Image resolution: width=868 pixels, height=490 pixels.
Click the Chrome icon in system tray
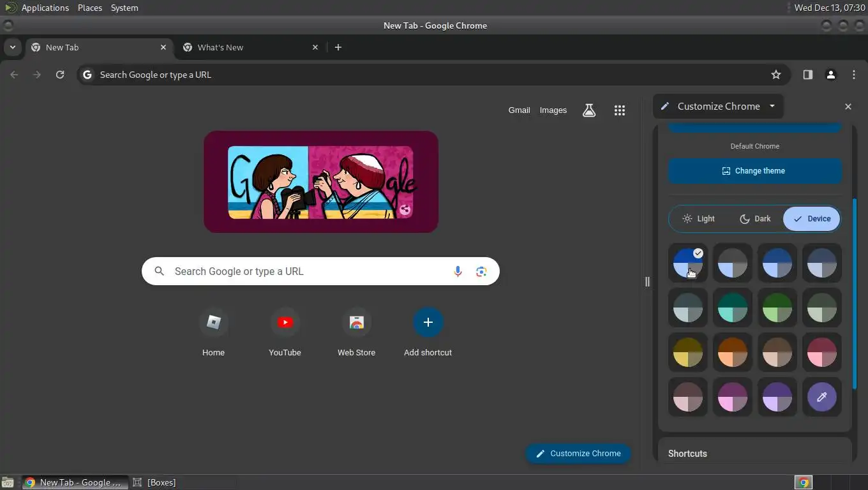pyautogui.click(x=804, y=482)
